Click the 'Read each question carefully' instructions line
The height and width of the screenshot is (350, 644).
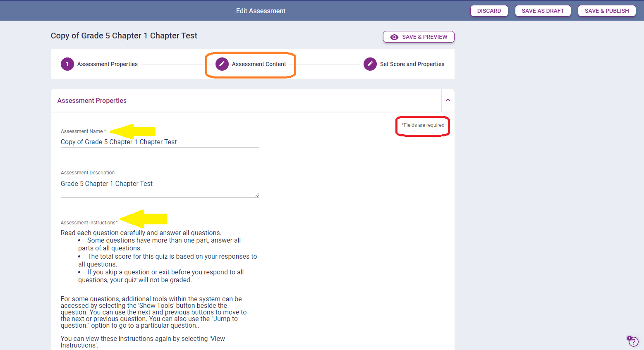pos(141,233)
